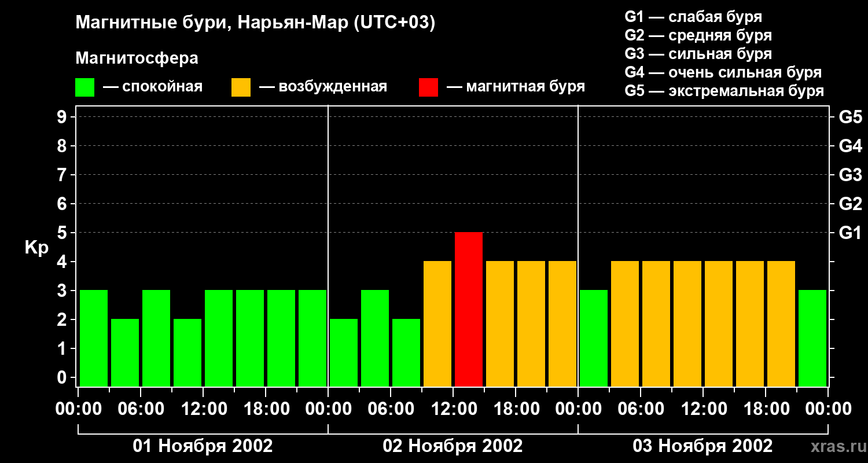Click the 'Магнитосфера' heading
This screenshot has height=463, width=868.
(137, 58)
